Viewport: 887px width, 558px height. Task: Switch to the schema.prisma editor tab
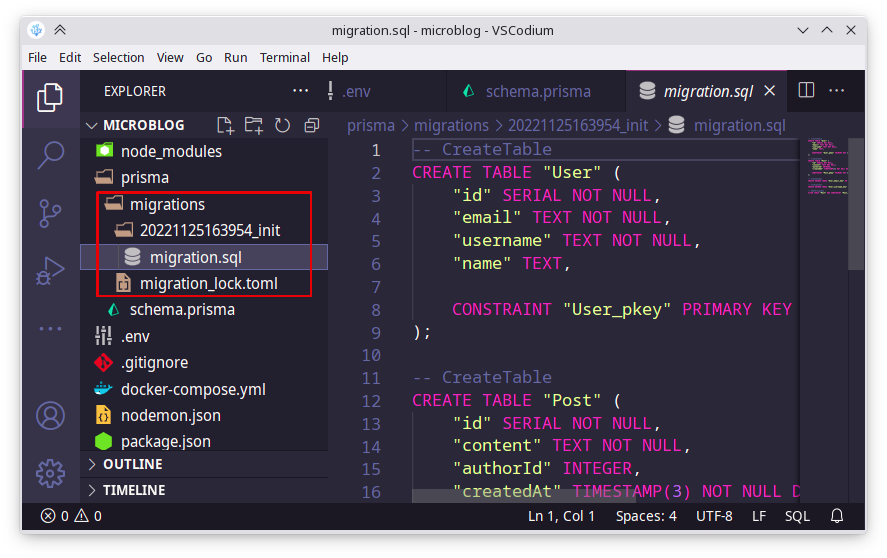(536, 91)
